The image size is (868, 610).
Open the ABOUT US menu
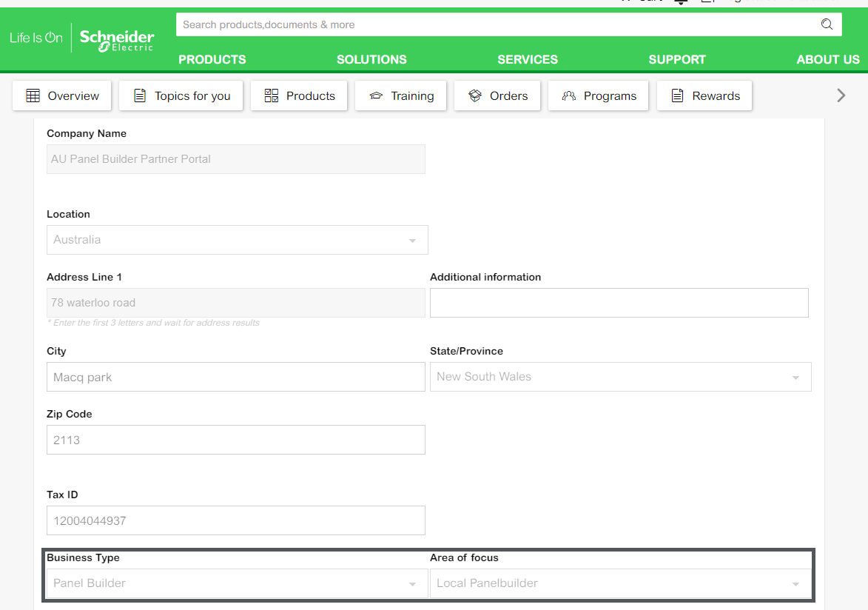[828, 59]
